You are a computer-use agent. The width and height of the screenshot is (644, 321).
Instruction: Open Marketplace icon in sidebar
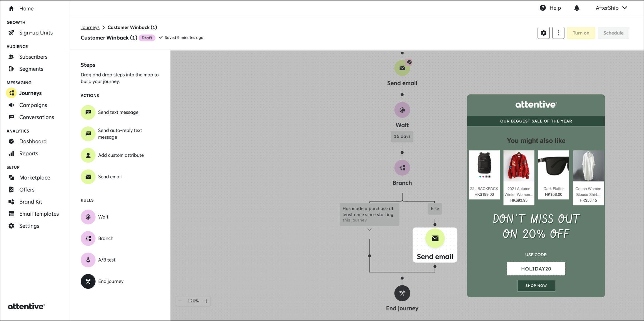(11, 177)
